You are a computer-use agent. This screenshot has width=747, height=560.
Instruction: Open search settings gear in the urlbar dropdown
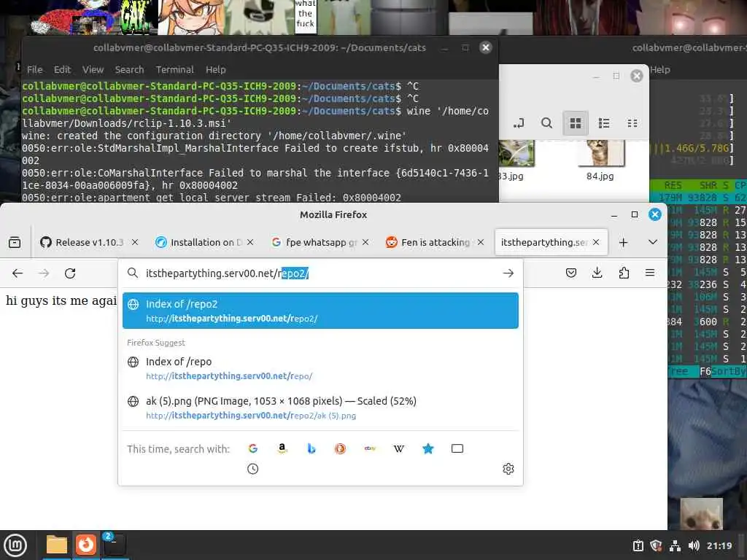point(508,469)
